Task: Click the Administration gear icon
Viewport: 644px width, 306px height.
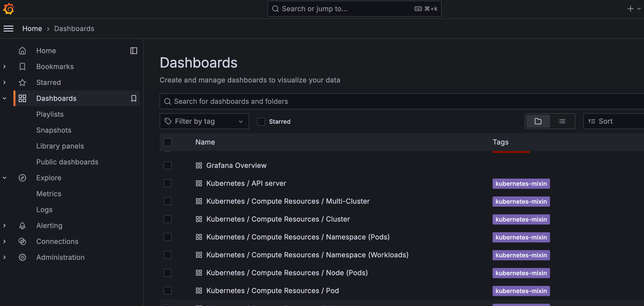Action: [22, 257]
